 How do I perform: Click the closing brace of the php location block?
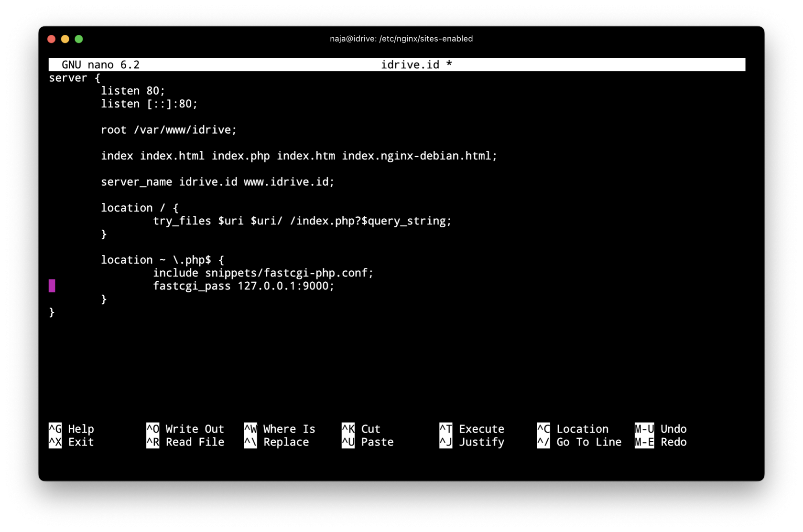[104, 299]
